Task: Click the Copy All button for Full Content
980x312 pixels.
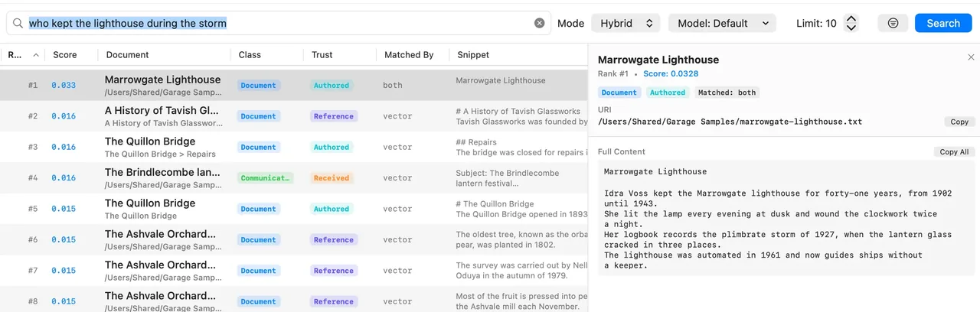Action: pyautogui.click(x=954, y=151)
